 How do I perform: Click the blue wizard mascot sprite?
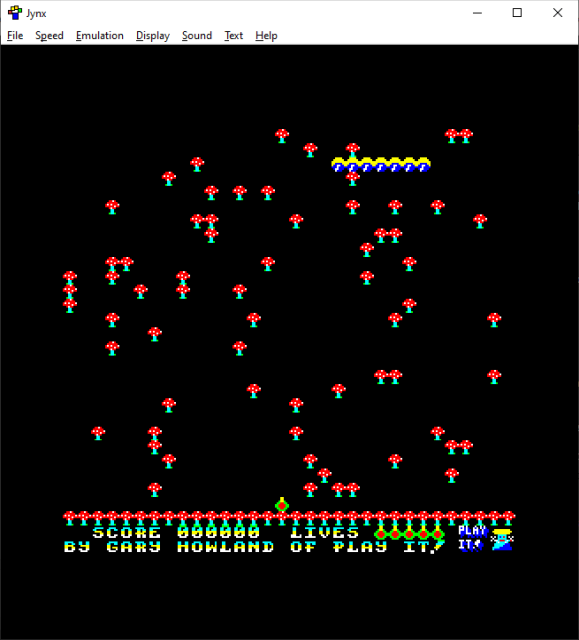coord(502,539)
